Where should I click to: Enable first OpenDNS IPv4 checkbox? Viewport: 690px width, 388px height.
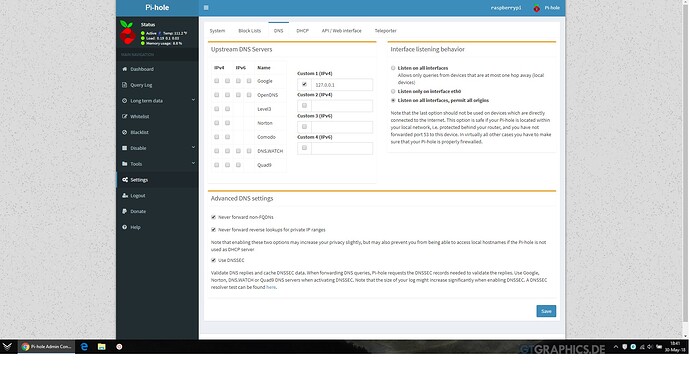tap(217, 95)
